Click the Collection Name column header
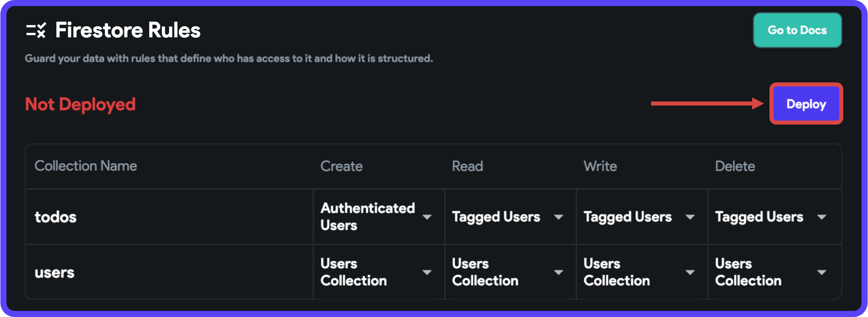The image size is (868, 317). [86, 166]
